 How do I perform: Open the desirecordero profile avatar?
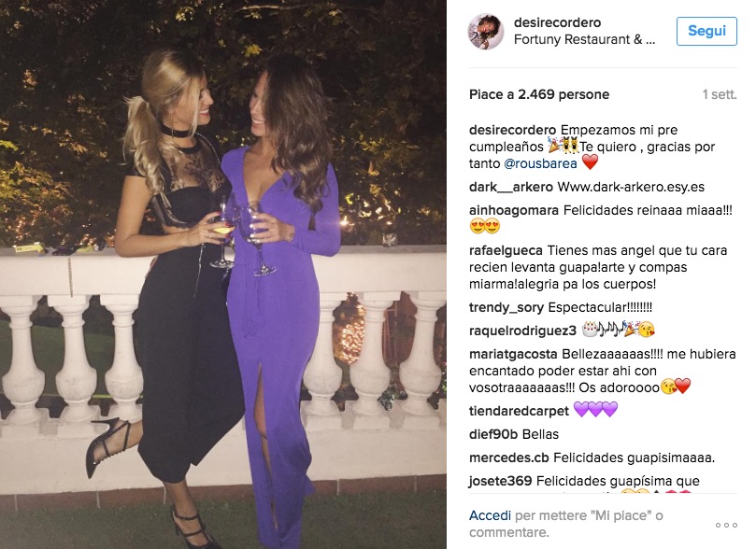pyautogui.click(x=486, y=32)
